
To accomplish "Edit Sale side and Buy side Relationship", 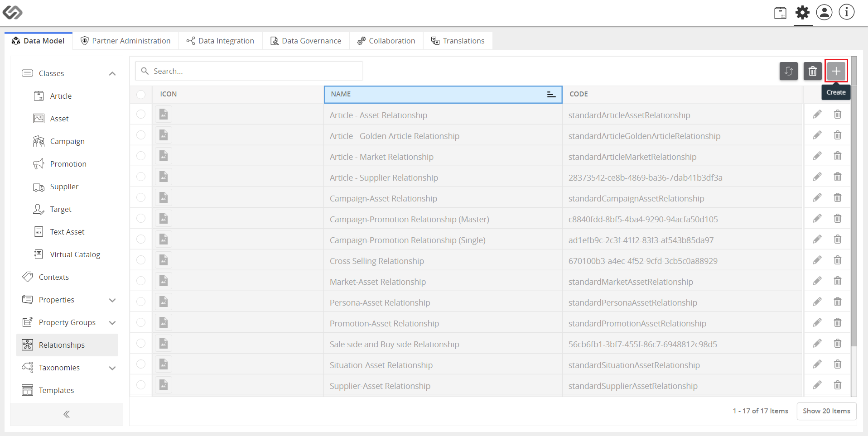I will tap(817, 344).
